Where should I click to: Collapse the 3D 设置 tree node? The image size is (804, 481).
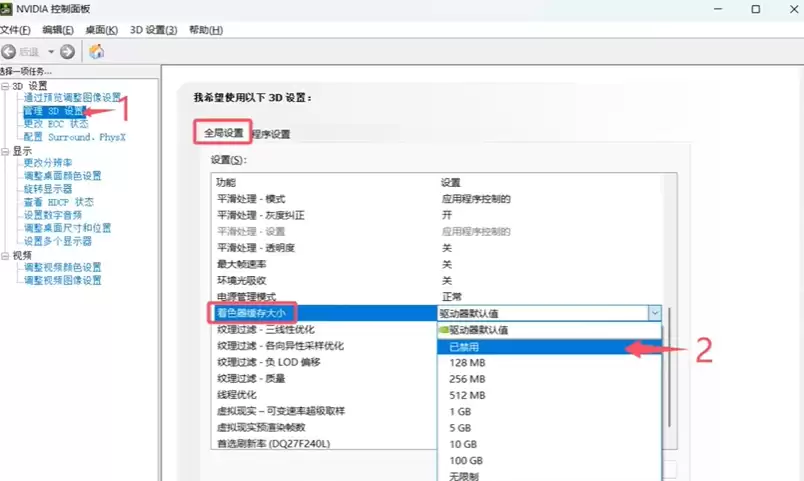(x=5, y=86)
